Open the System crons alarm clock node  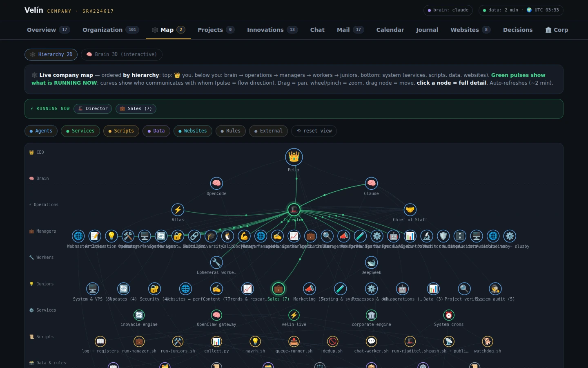(449, 315)
